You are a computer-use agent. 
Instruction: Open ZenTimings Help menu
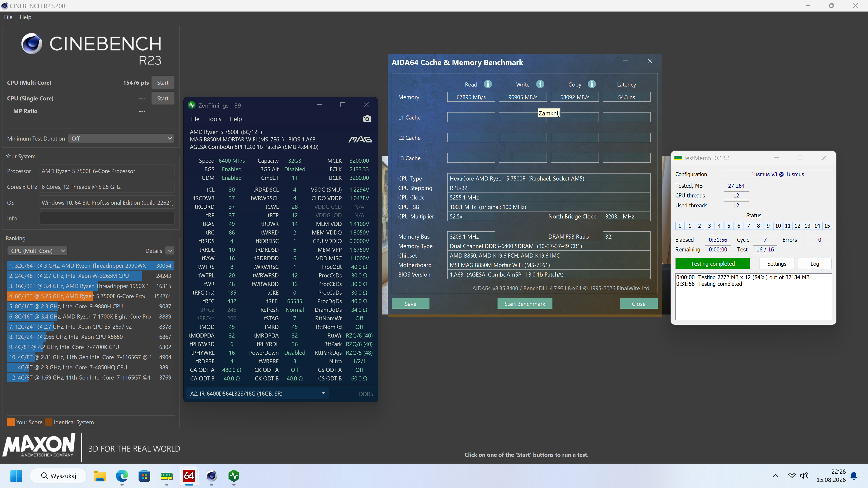coord(236,119)
